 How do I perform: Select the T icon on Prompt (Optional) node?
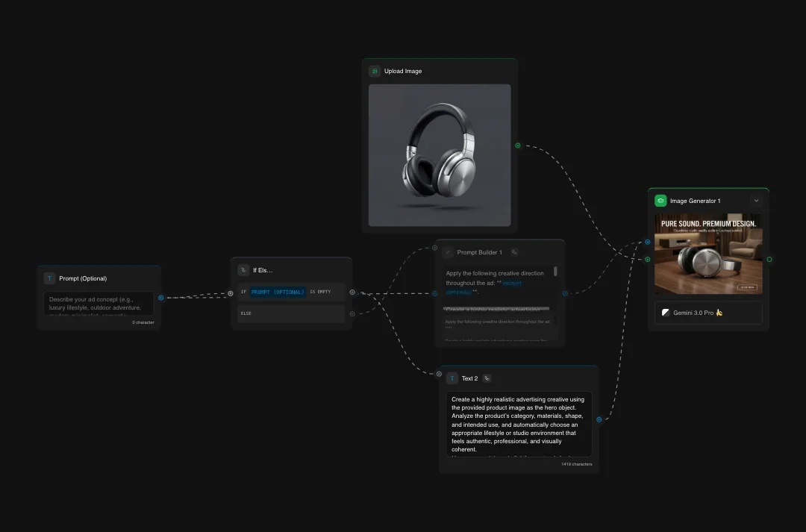click(50, 278)
